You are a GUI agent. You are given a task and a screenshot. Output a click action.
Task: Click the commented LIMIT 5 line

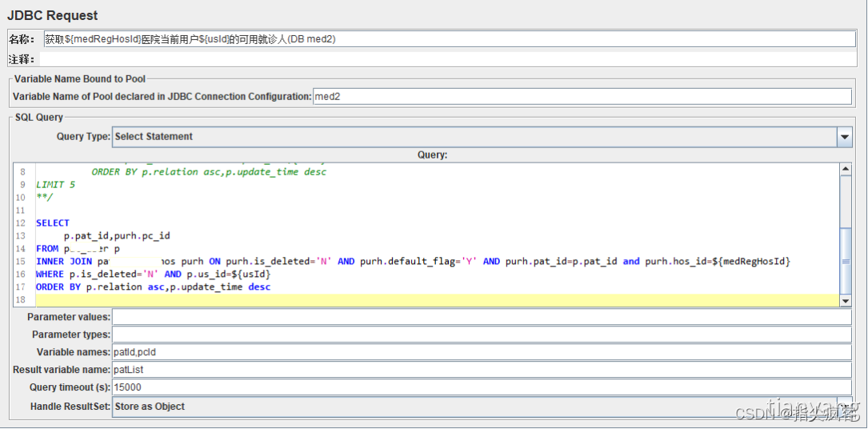(55, 185)
